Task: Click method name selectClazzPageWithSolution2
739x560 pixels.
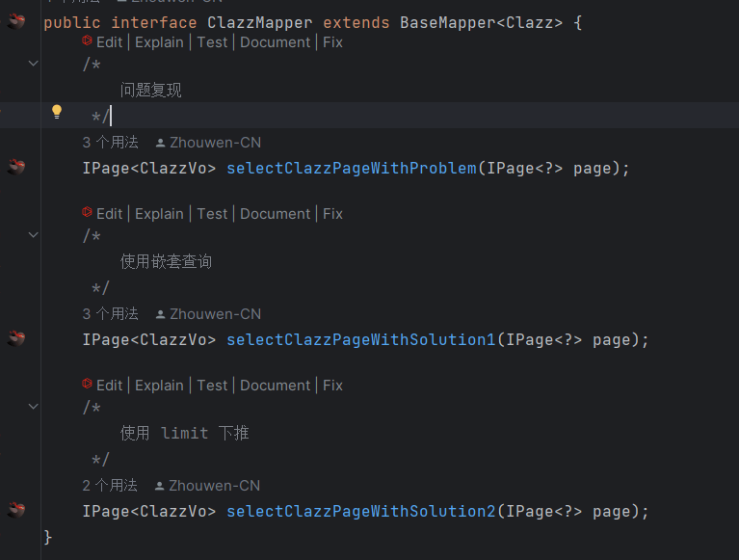Action: click(361, 512)
